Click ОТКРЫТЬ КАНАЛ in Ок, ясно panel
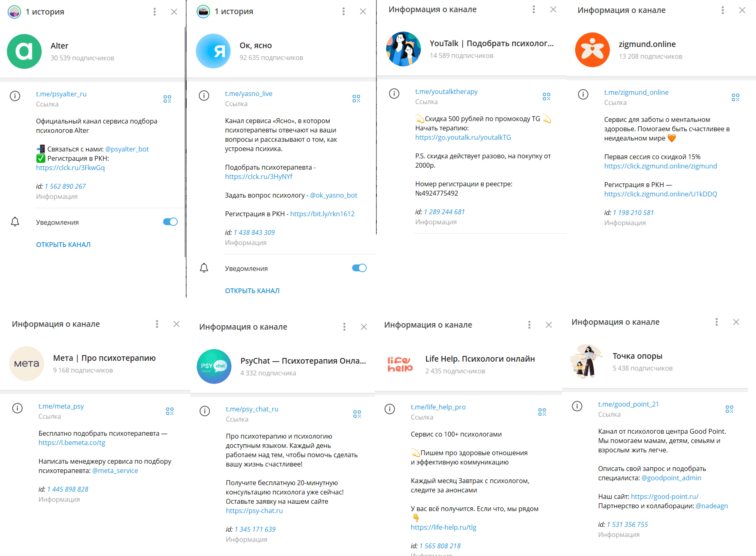756x556 pixels. [252, 291]
